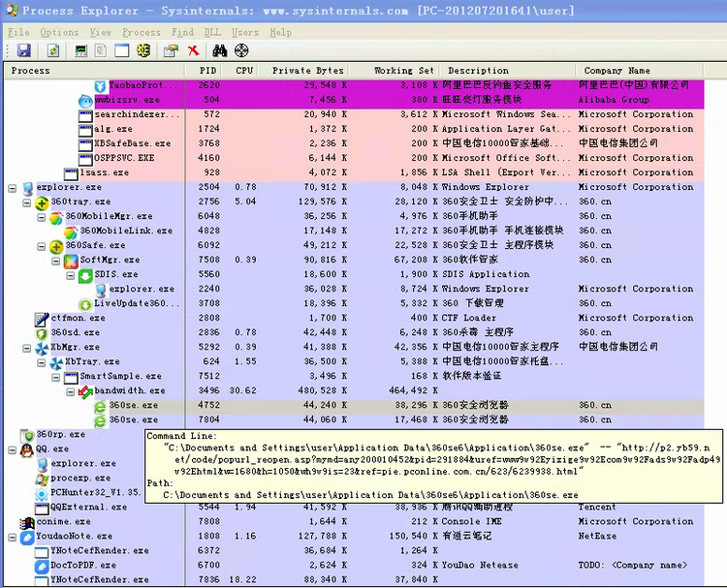Viewport: 727px width, 588px height.
Task: Click the conime.exe icon
Action: (x=27, y=523)
